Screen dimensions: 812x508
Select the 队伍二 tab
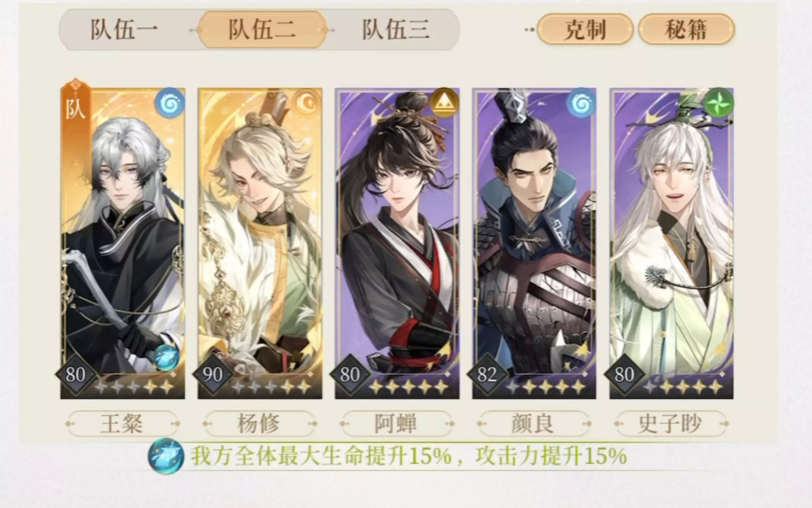pyautogui.click(x=262, y=30)
